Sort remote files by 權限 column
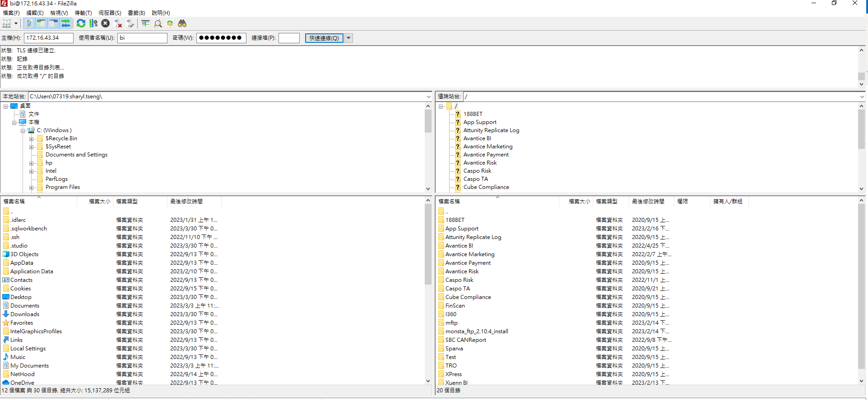Screen dimensions: 868x400 (x=692, y=202)
